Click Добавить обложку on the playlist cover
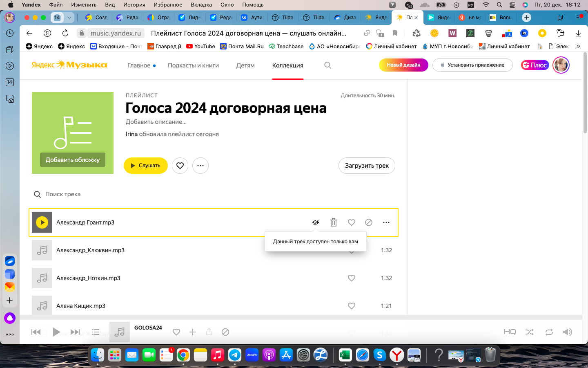This screenshot has height=368, width=588. click(73, 160)
